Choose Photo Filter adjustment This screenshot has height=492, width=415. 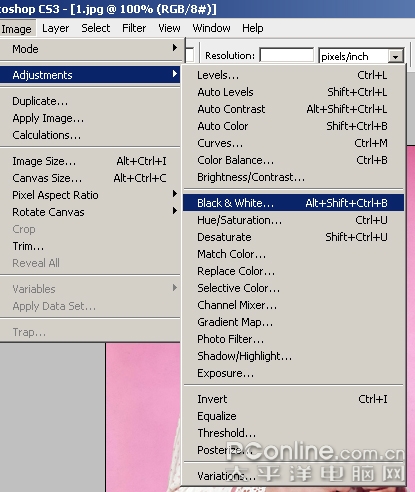(293, 339)
